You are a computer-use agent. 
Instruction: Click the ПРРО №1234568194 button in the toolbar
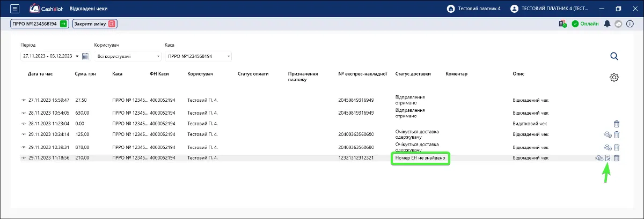coord(39,24)
